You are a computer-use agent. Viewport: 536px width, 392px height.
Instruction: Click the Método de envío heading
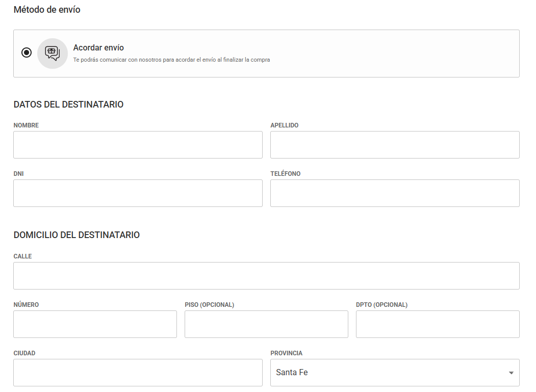47,10
